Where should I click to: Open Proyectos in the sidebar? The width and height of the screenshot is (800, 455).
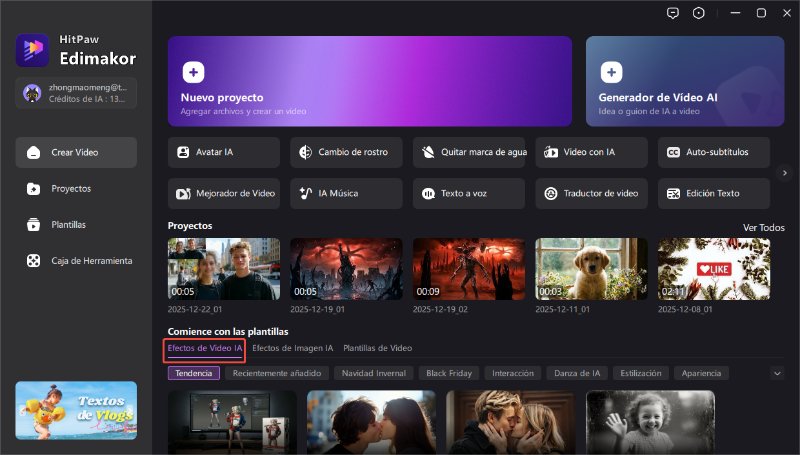tap(76, 189)
